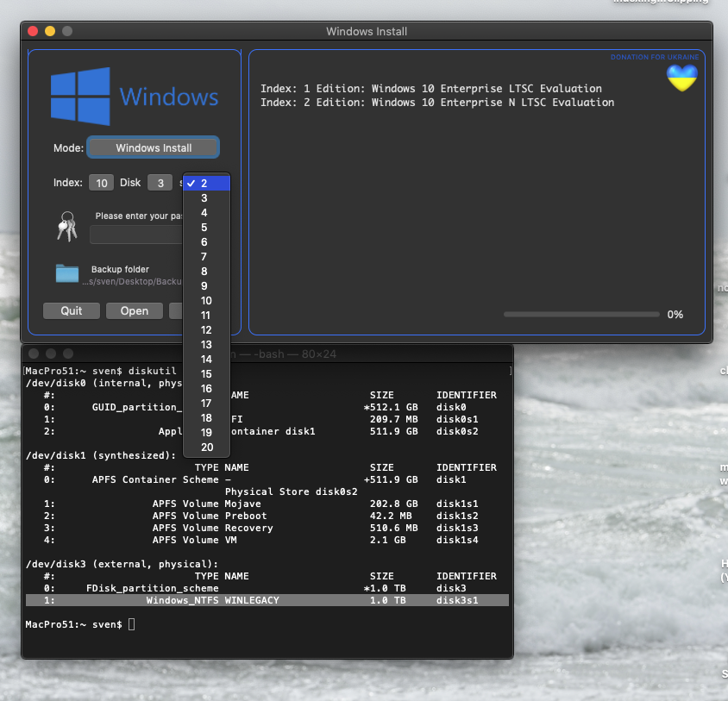Screen dimensions: 728x701
Task: Select 20 in the partition list
Action: (207, 447)
